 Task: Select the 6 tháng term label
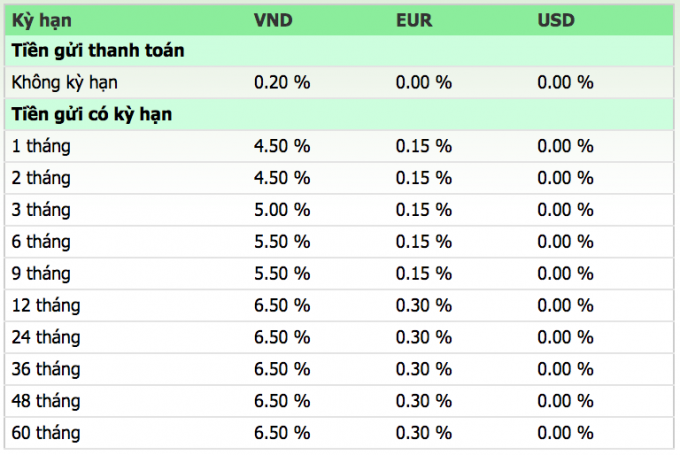tap(41, 242)
